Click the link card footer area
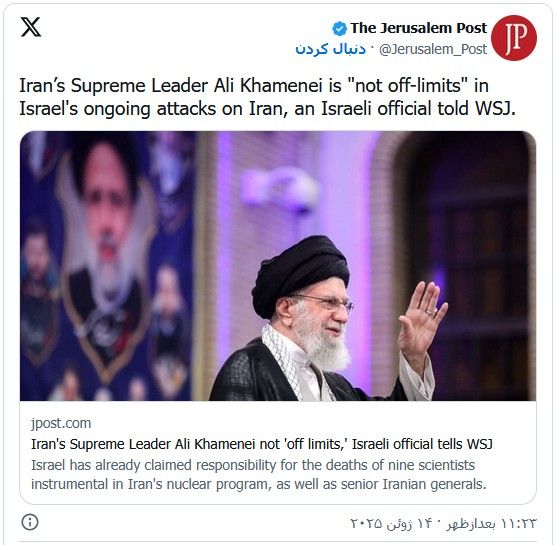Image resolution: width=557 pixels, height=545 pixels. (x=278, y=452)
